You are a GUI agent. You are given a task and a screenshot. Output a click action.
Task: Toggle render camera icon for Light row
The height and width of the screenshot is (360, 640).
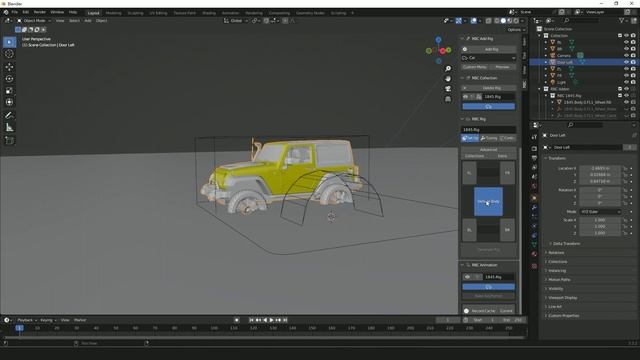pos(633,82)
